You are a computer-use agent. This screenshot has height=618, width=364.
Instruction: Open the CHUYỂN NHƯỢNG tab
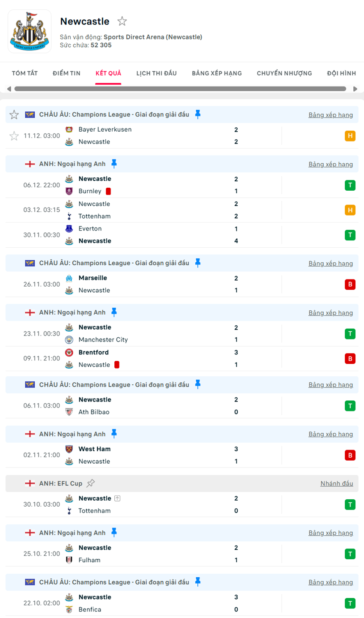pyautogui.click(x=284, y=73)
